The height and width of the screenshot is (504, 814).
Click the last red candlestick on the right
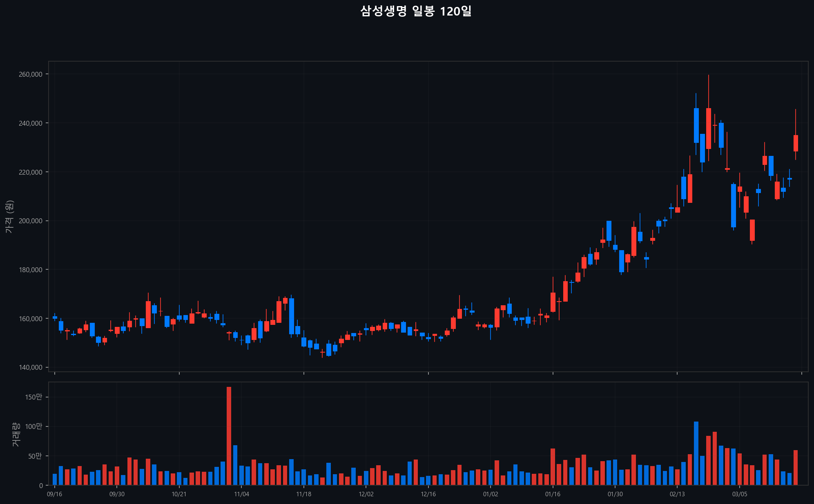click(x=796, y=143)
